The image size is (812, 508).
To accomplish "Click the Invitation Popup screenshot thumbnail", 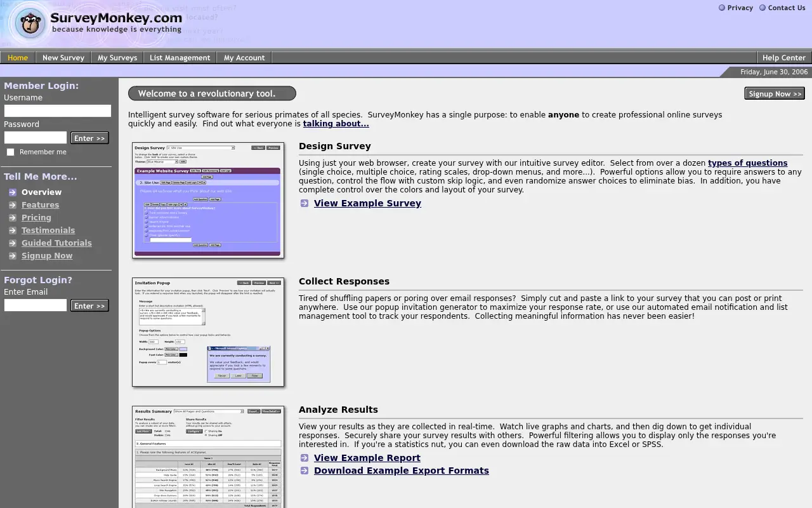I will point(208,332).
